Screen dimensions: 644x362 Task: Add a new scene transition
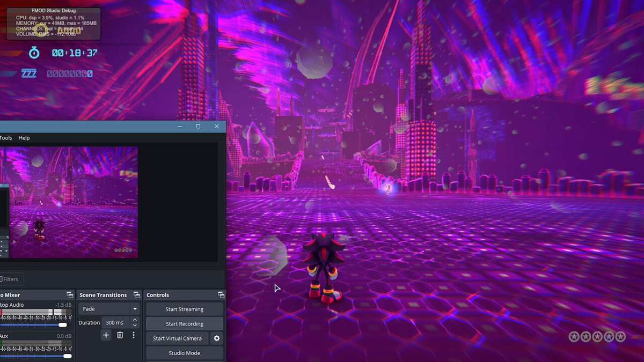106,335
